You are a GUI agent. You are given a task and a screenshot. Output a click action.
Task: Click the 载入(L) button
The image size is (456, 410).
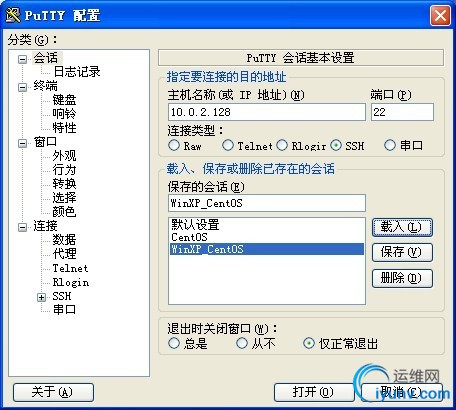(x=402, y=228)
